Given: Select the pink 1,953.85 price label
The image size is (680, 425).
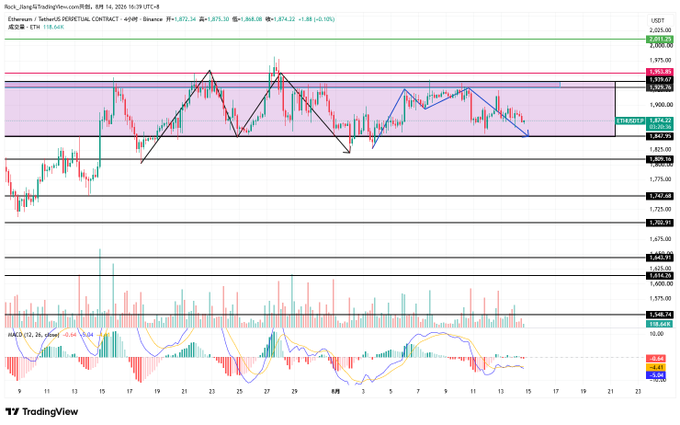Looking at the screenshot, I should (x=660, y=72).
